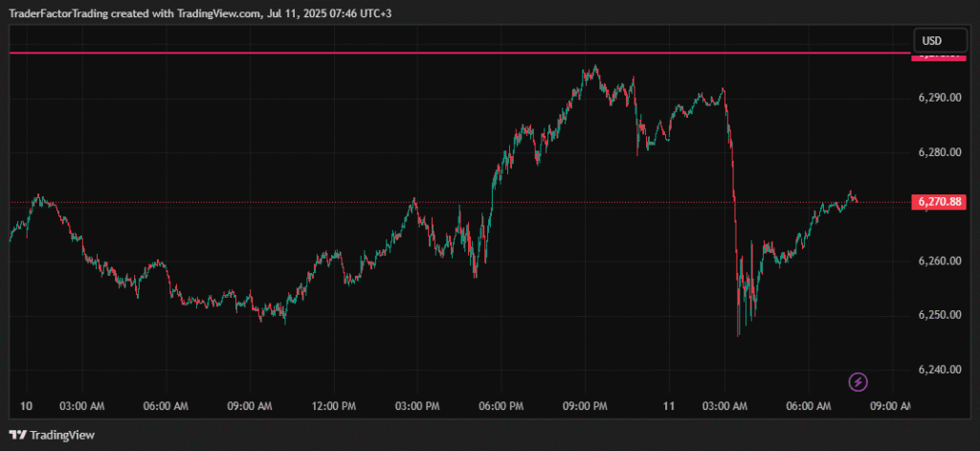Click the purple lightning bolt icon
This screenshot has width=980, height=451.
(857, 381)
